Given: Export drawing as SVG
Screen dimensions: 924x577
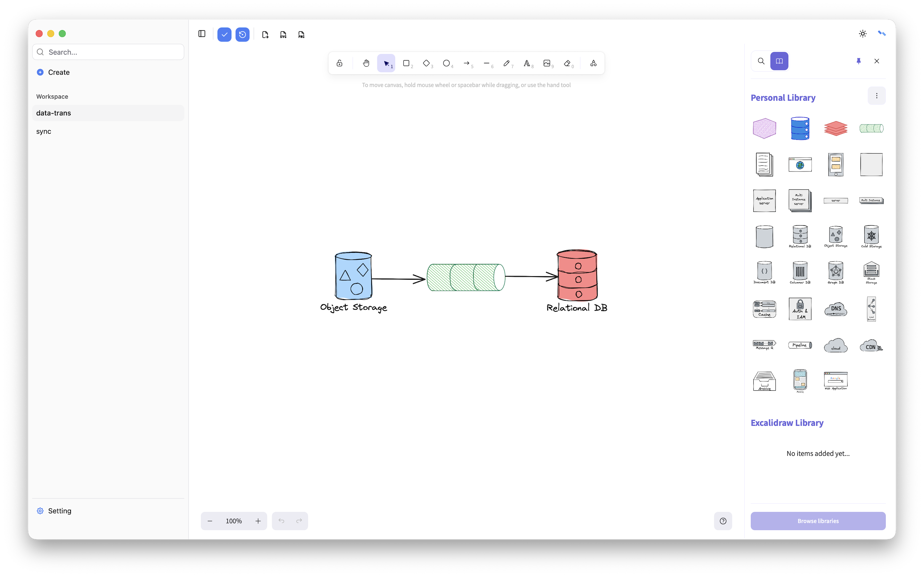Looking at the screenshot, I should [x=283, y=35].
